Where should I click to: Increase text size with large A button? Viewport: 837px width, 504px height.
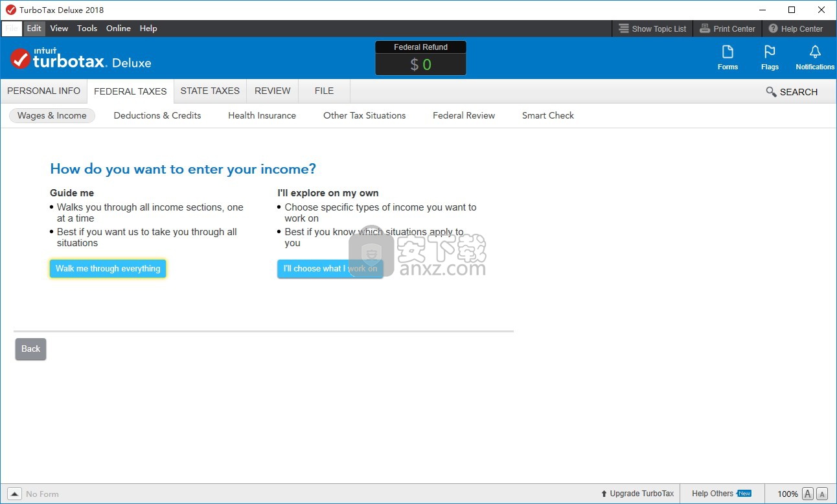[x=808, y=494]
